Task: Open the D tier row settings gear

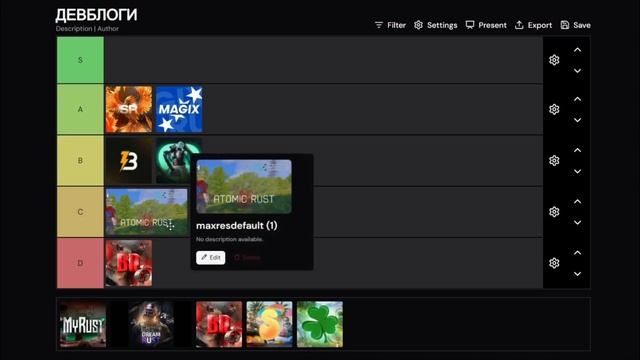Action: click(x=554, y=263)
